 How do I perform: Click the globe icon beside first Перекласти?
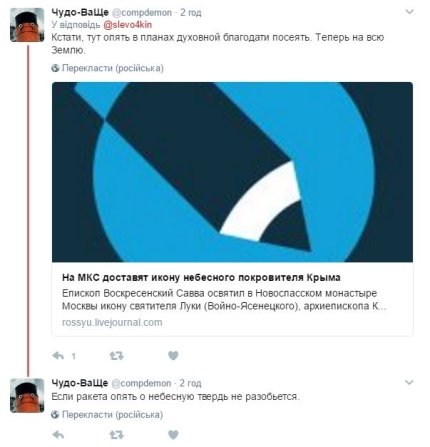(55, 68)
